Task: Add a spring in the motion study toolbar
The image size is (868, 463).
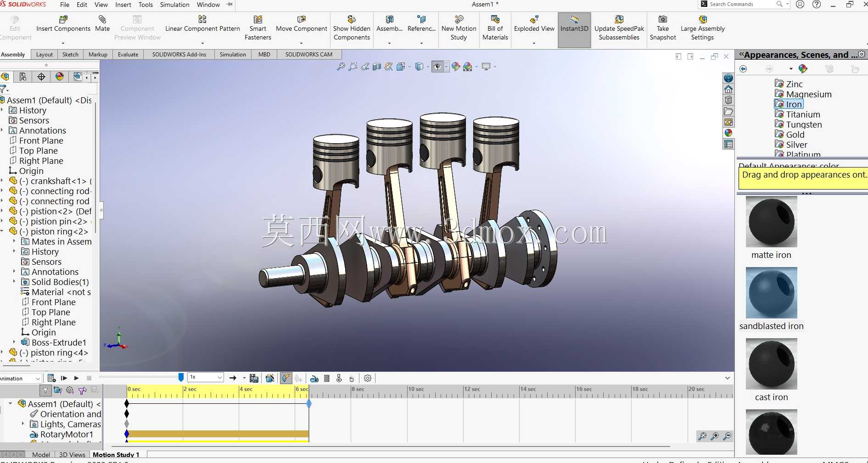Action: (x=327, y=378)
